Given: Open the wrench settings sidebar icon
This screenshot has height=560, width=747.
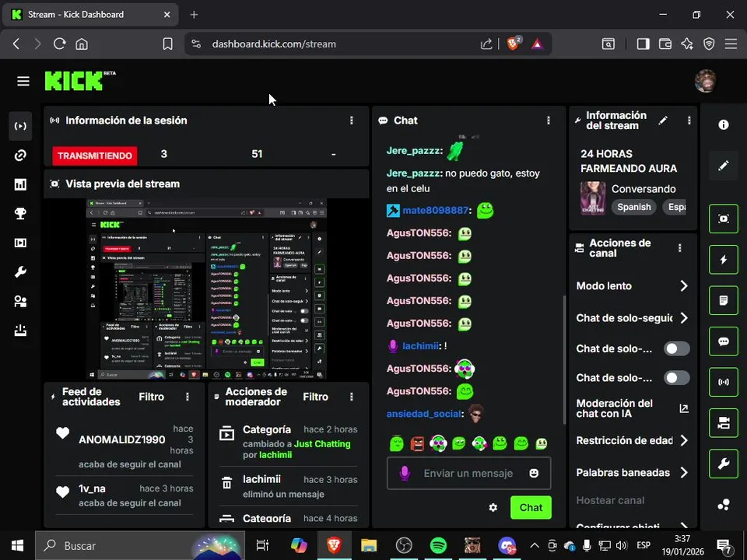Looking at the screenshot, I should coord(20,272).
